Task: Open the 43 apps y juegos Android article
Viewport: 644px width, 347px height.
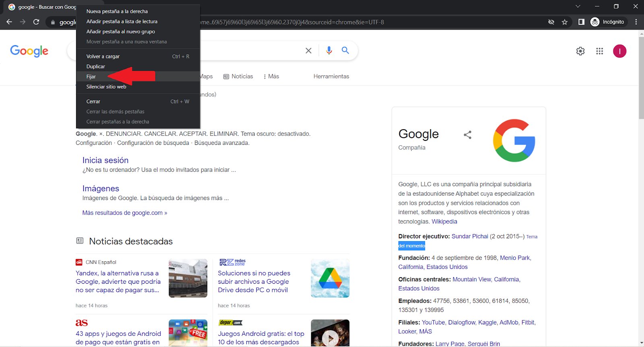Action: point(118,338)
